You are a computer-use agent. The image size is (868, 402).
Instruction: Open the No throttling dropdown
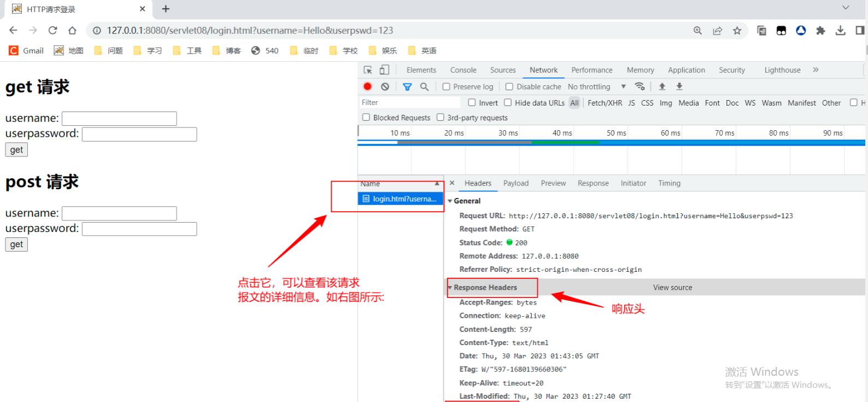(x=597, y=86)
